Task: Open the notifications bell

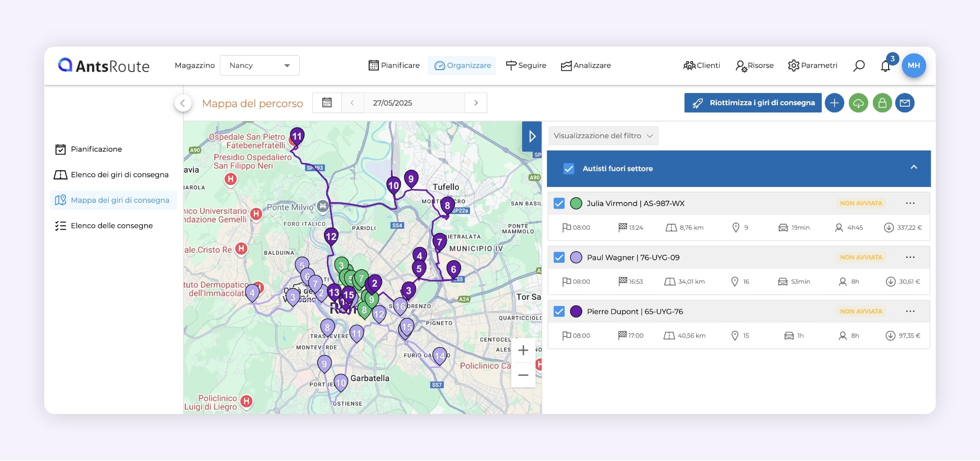Action: pos(886,66)
